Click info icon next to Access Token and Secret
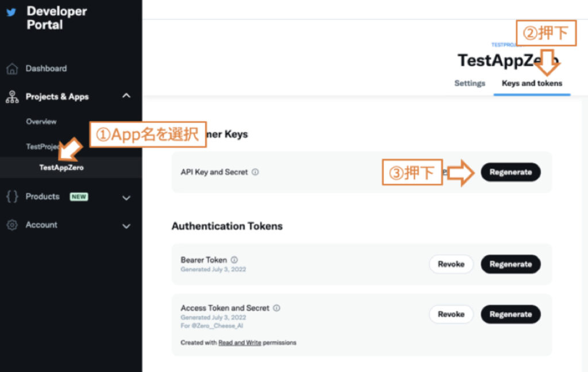Screen dimensions: 588x372 pos(276,308)
